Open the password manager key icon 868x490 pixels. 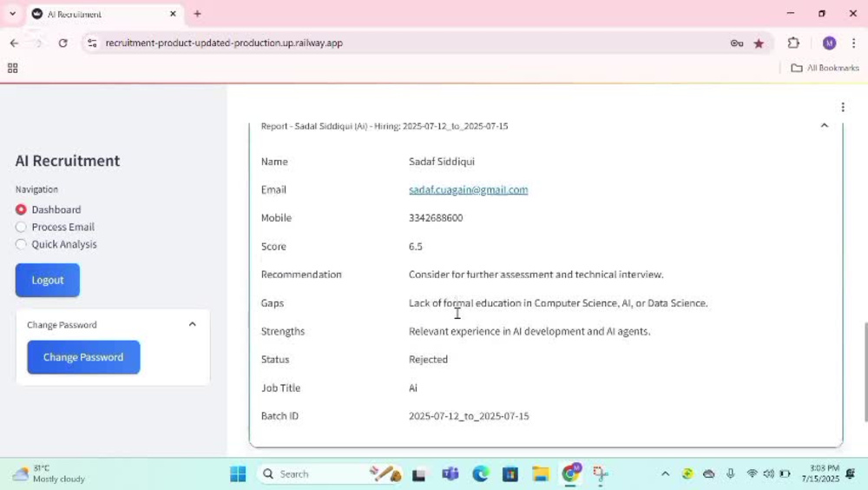[x=736, y=43]
